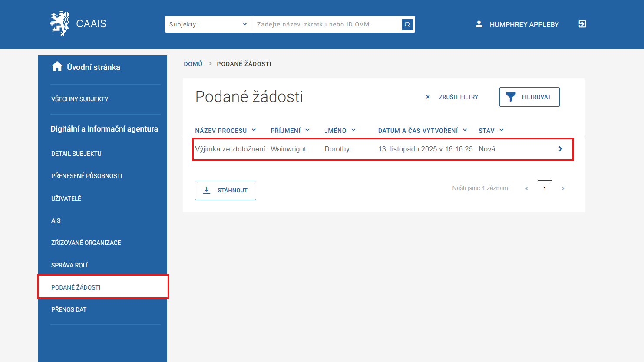The image size is (644, 362).
Task: Go to next page arrow
Action: [563, 188]
